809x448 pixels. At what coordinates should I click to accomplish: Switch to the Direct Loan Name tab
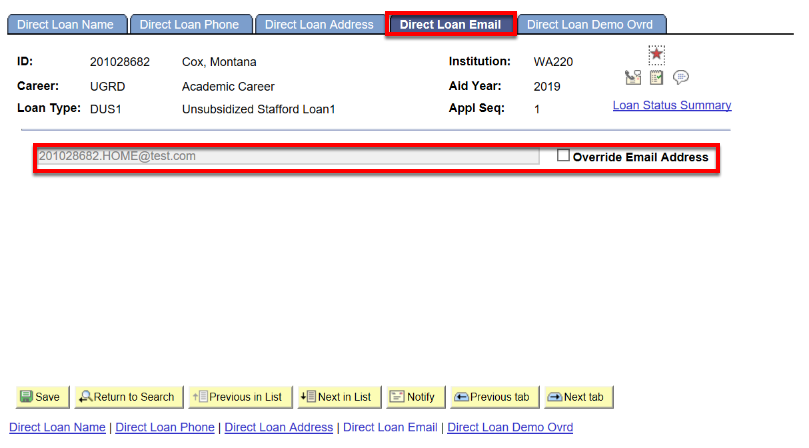click(65, 24)
